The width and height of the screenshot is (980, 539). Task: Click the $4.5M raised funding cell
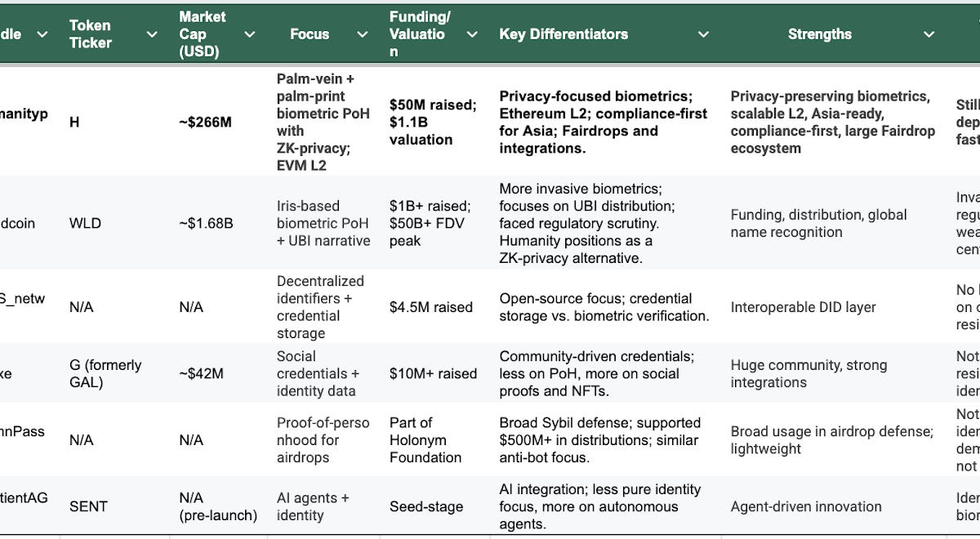coord(430,307)
